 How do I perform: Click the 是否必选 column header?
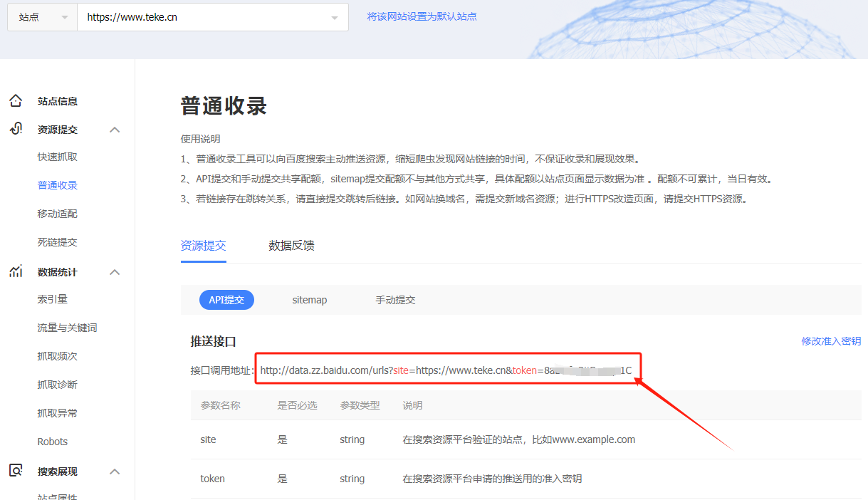tap(298, 405)
